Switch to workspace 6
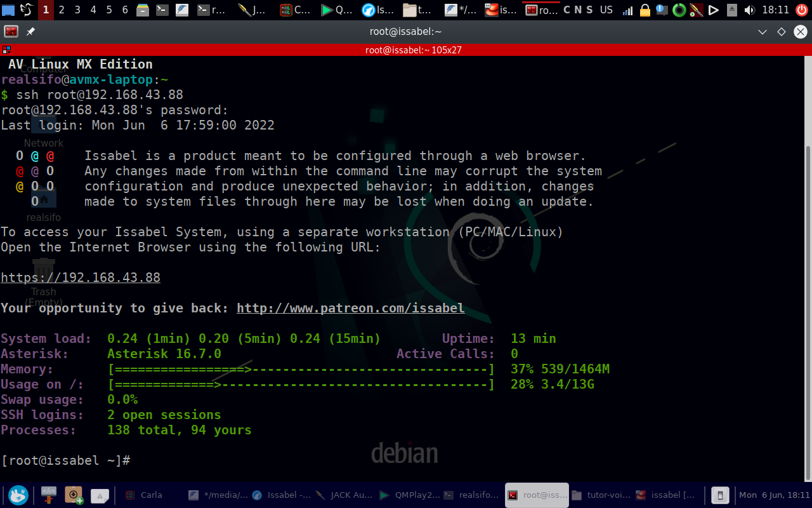 [125, 10]
